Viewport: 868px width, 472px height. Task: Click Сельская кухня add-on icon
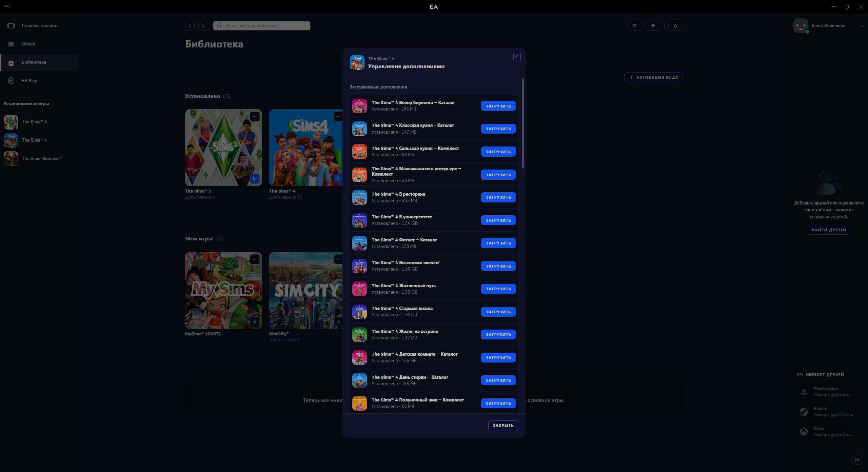click(359, 152)
